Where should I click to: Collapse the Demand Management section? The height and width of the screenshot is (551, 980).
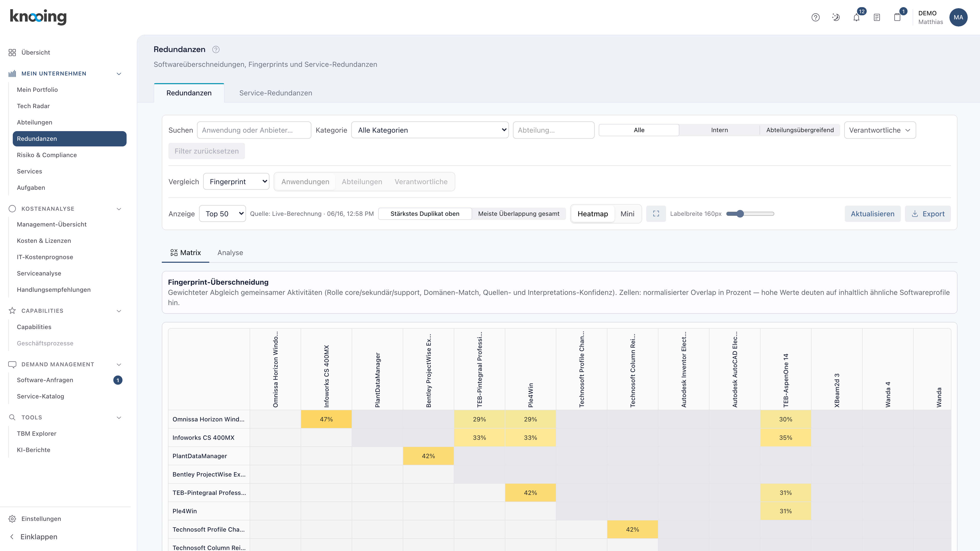pos(119,364)
